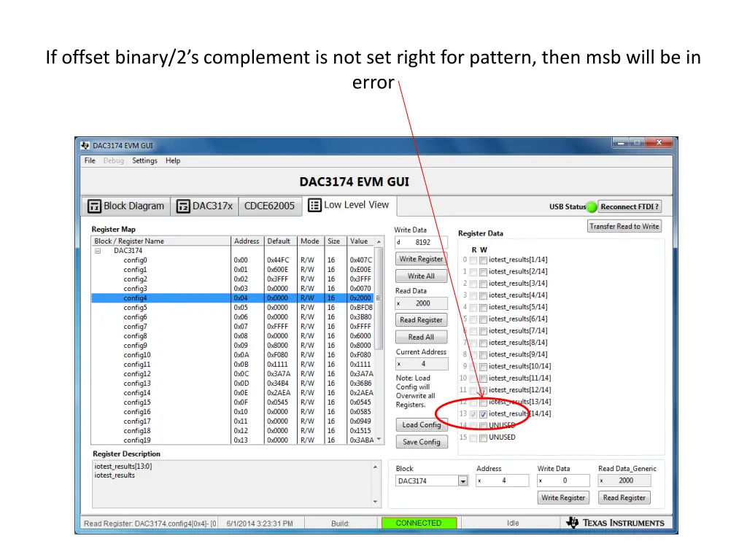Open the Write Data format selector
747x560 pixels.
click(400, 242)
